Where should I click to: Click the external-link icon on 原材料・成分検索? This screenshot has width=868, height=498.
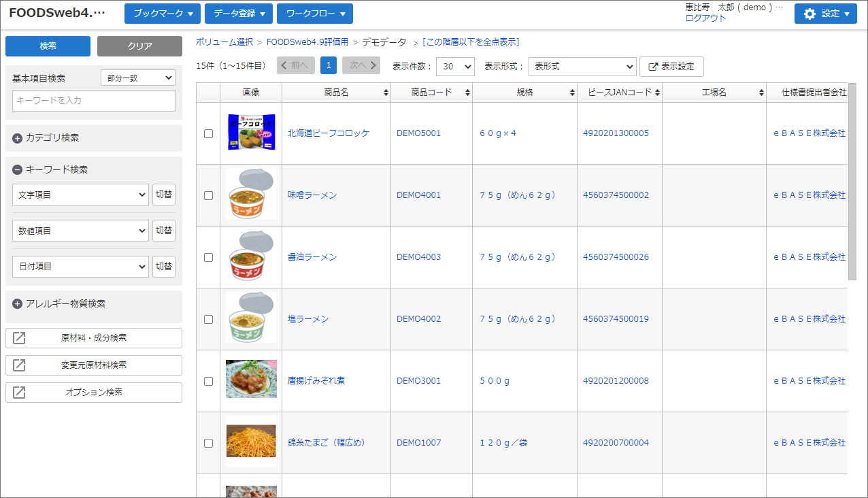[20, 338]
